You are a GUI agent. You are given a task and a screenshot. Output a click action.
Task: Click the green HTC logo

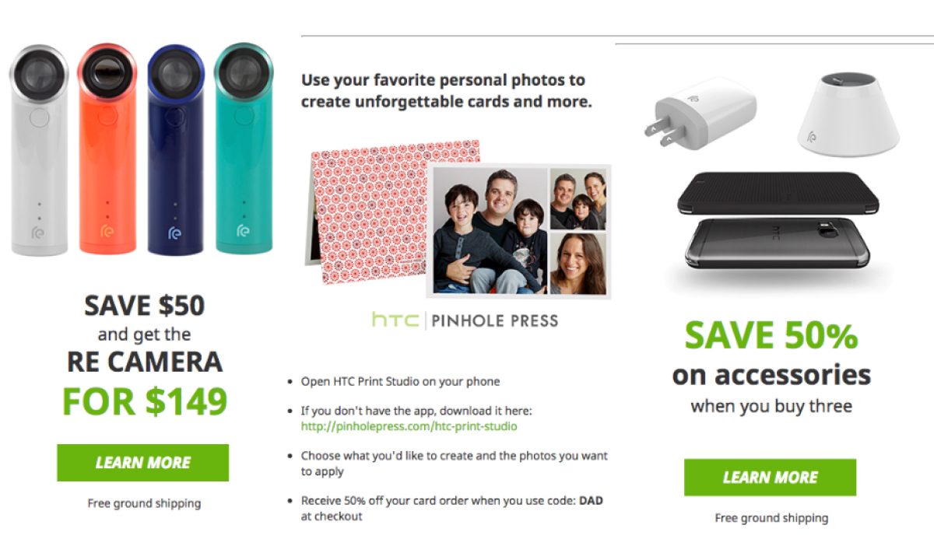click(395, 320)
